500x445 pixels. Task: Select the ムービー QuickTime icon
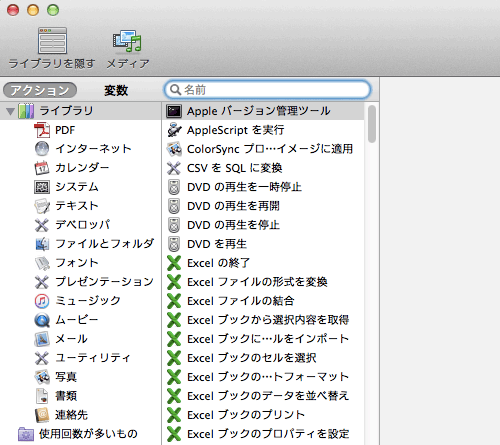(x=42, y=320)
